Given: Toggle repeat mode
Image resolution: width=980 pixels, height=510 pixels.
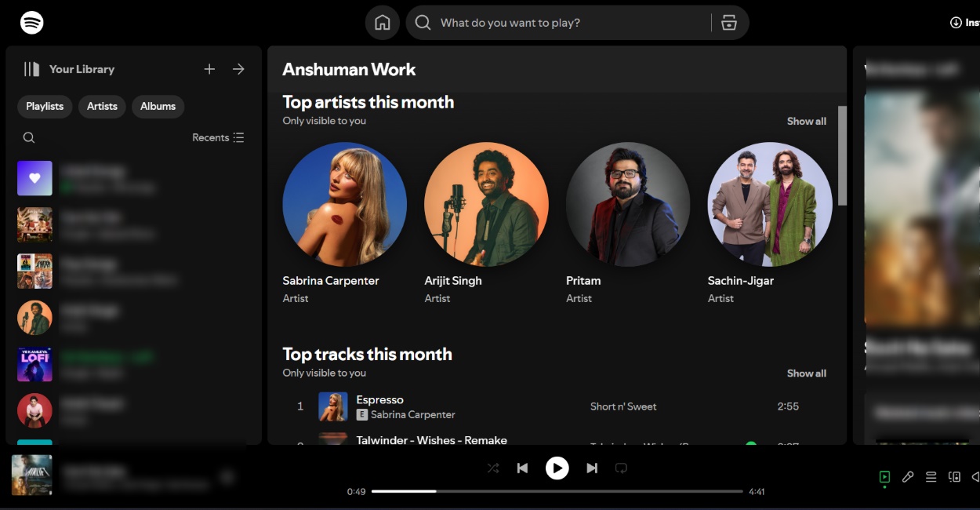Looking at the screenshot, I should click(621, 468).
